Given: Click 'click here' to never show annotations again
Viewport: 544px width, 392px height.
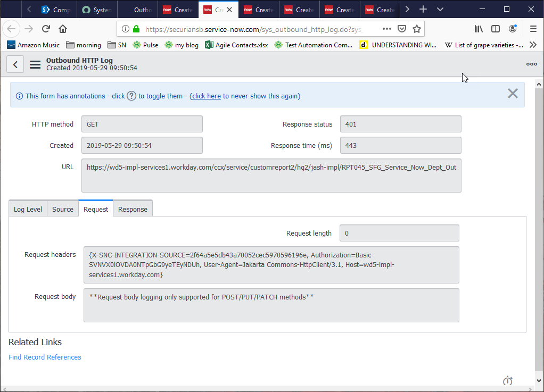Looking at the screenshot, I should (x=206, y=96).
